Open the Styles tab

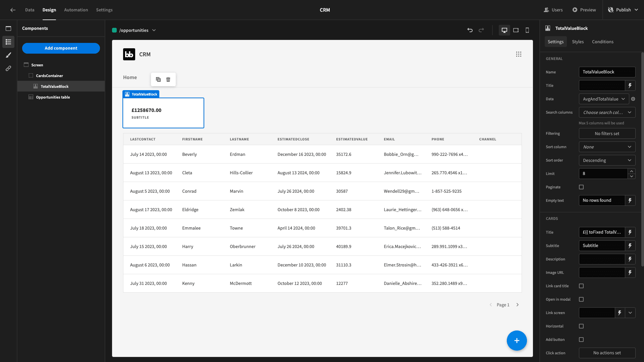tap(578, 42)
